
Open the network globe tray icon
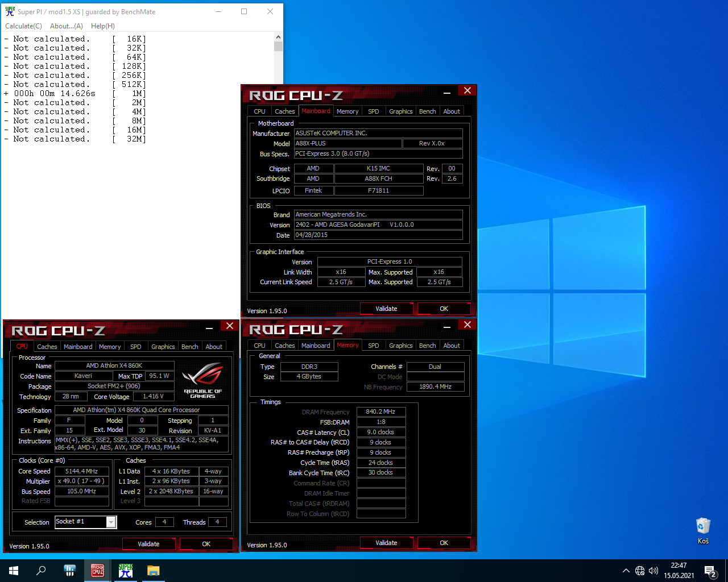[640, 571]
